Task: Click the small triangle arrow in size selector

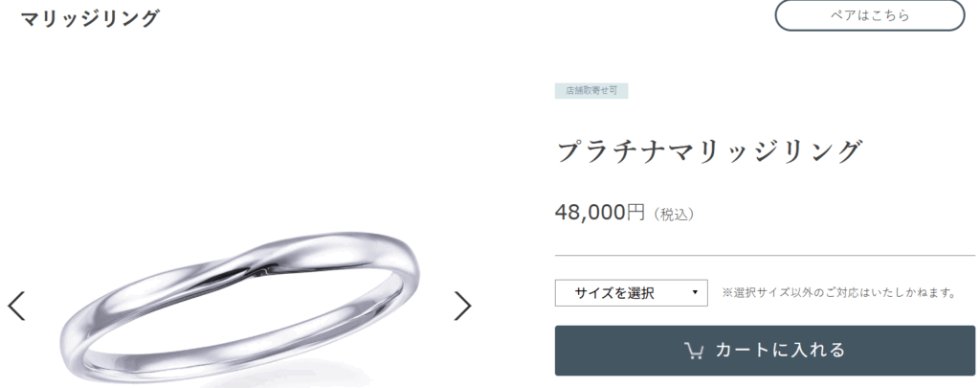Action: click(x=695, y=292)
